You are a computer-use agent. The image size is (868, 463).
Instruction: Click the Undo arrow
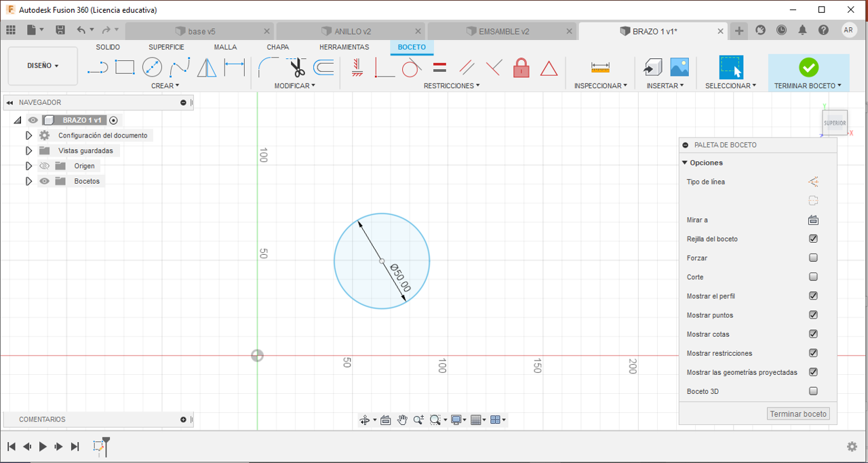(x=81, y=30)
